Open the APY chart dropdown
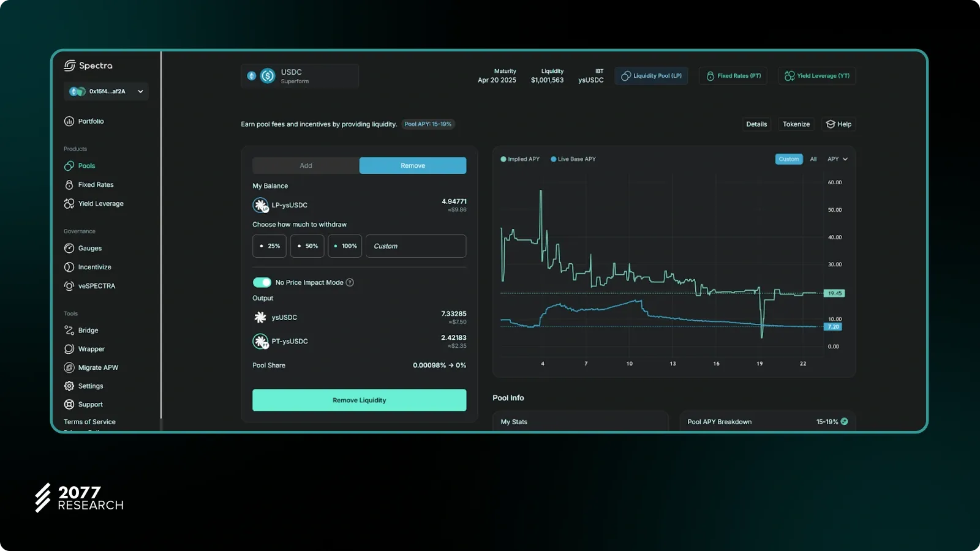 point(837,159)
